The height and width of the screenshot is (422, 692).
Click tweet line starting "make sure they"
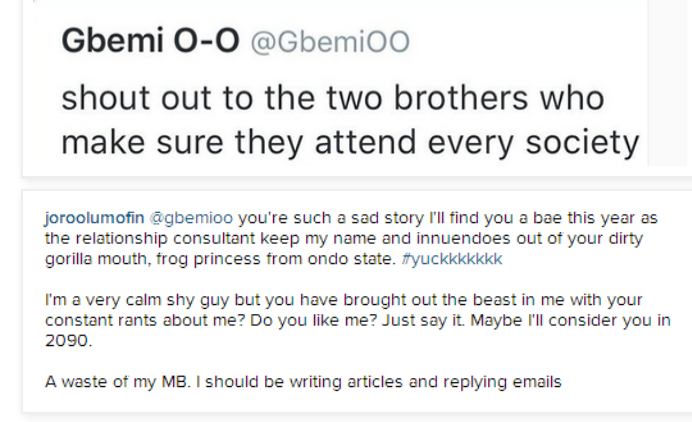click(350, 143)
